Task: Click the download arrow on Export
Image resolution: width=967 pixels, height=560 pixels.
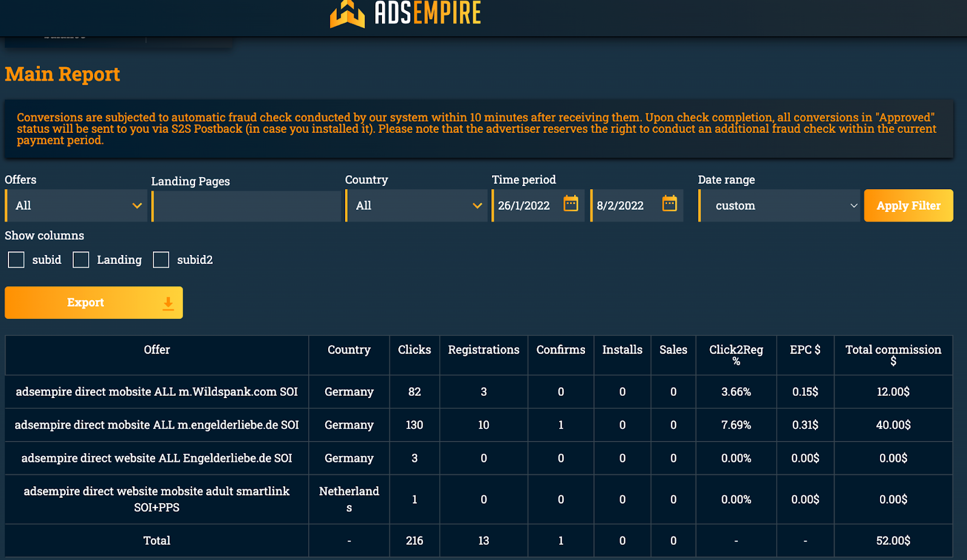Action: pos(168,303)
